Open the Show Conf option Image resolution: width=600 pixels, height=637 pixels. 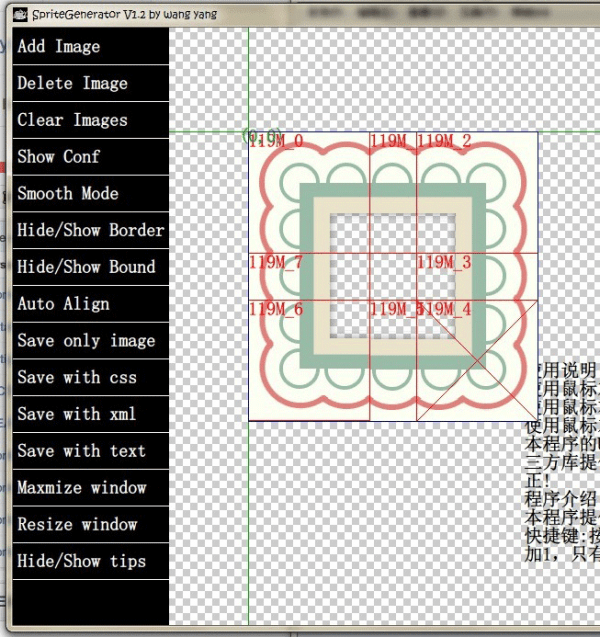(x=90, y=157)
